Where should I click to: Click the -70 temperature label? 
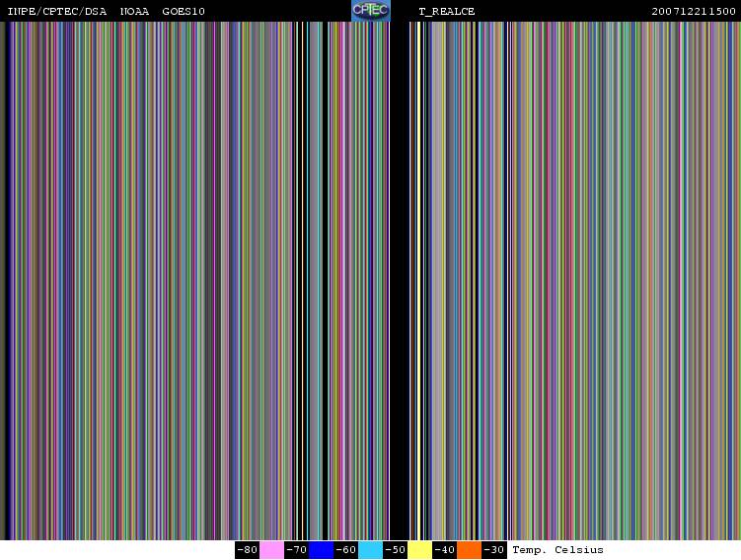(x=296, y=550)
